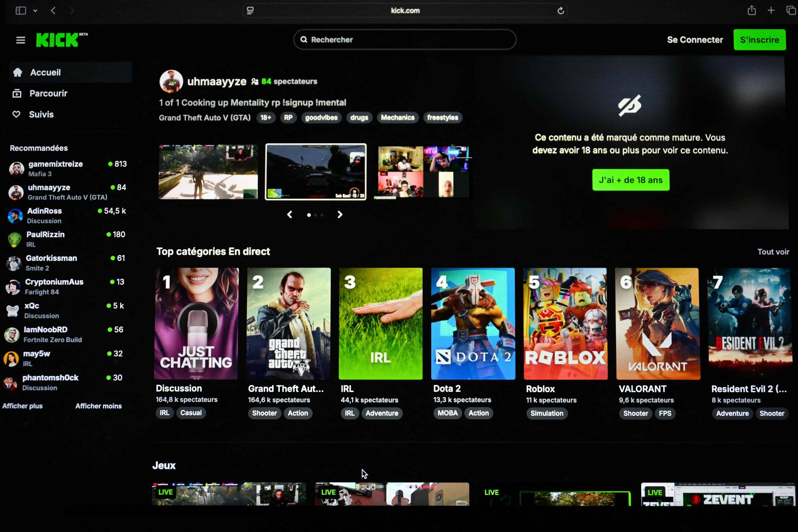798x532 pixels.
Task: Open the Safari tab overview icon
Action: pos(790,11)
